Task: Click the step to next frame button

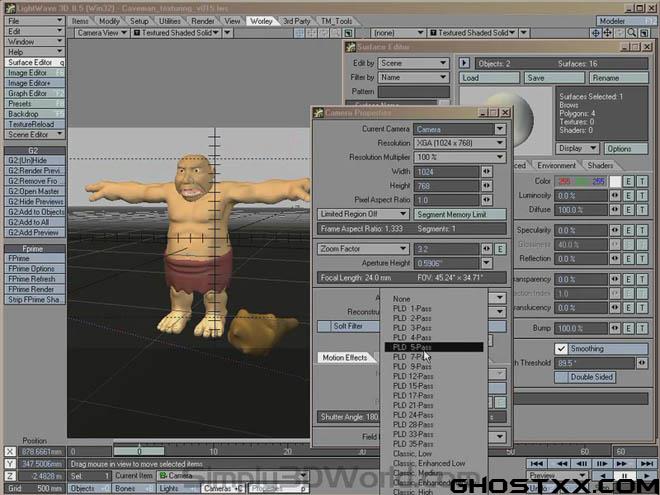Action: pos(602,463)
